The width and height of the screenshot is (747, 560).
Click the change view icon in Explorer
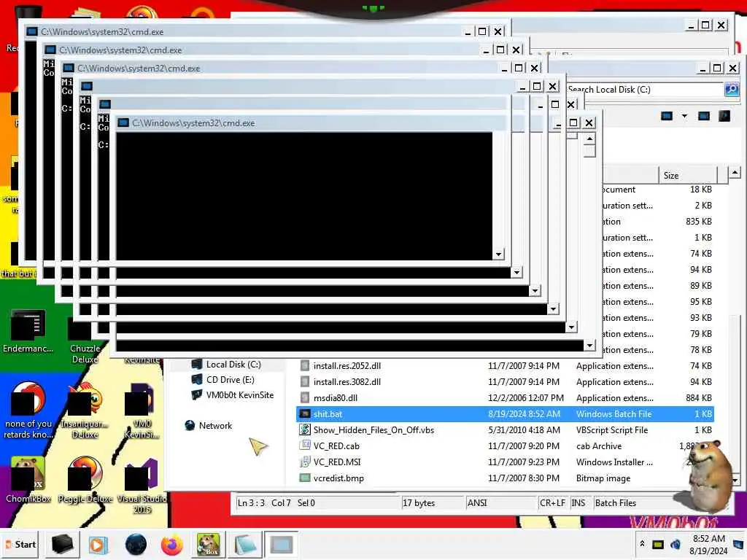[667, 116]
